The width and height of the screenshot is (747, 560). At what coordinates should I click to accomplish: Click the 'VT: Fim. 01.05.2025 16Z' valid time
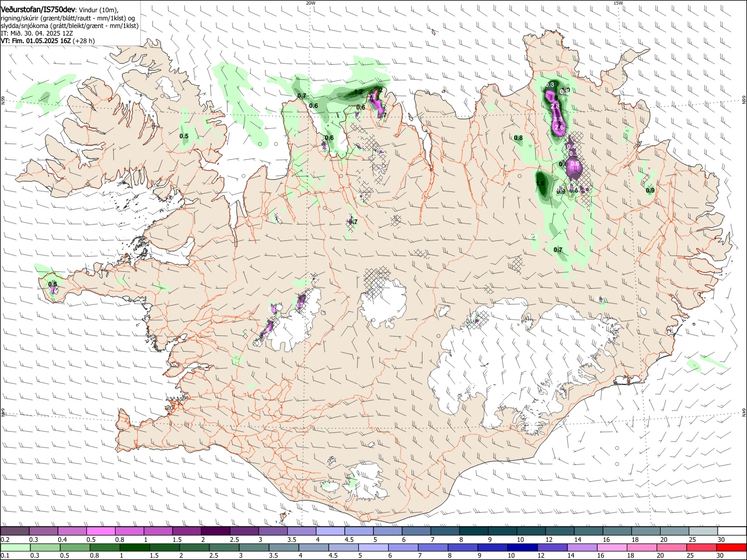click(x=36, y=41)
